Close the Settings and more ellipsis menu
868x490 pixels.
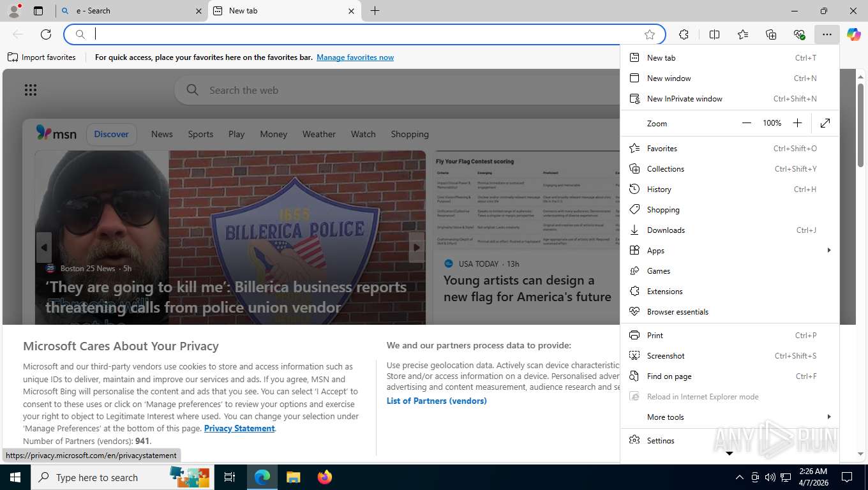point(827,34)
